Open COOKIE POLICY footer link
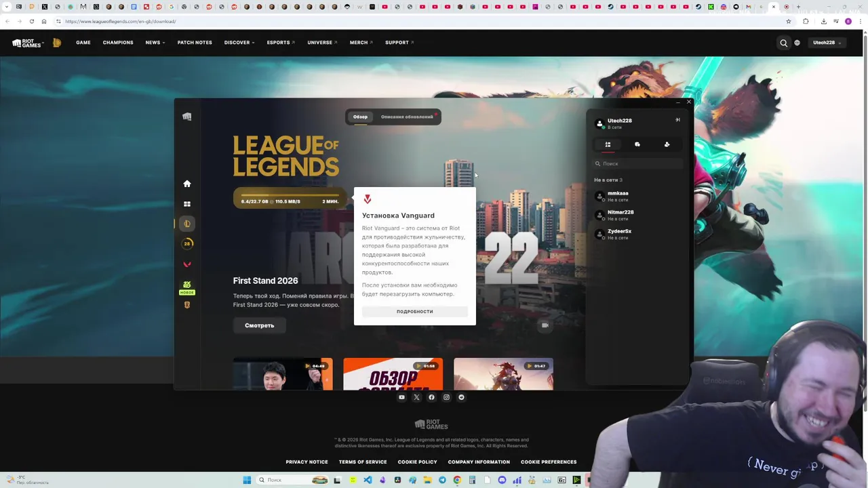The height and width of the screenshot is (488, 868). tap(417, 462)
